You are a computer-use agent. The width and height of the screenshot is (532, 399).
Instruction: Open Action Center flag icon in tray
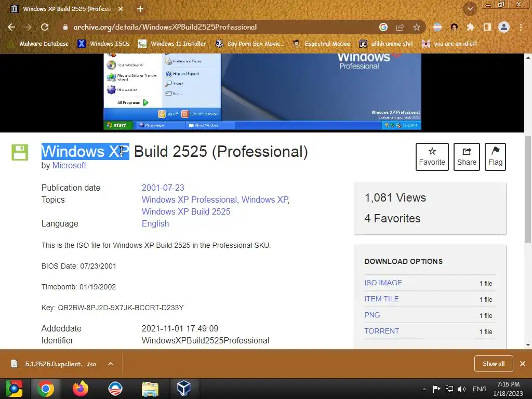tap(436, 389)
